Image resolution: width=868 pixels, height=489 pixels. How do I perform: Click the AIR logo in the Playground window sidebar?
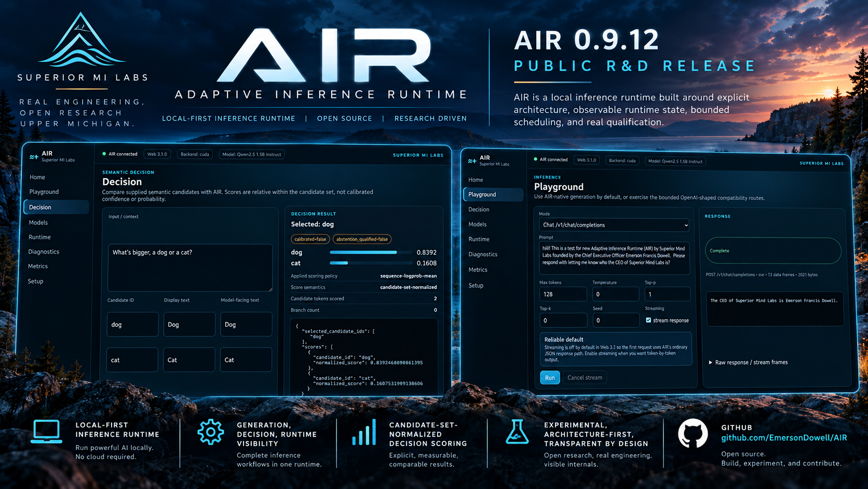[472, 161]
